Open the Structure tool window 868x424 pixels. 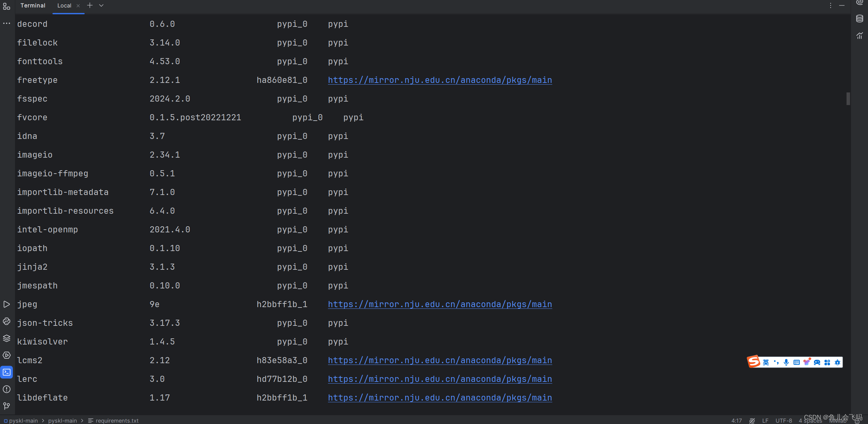point(7,7)
